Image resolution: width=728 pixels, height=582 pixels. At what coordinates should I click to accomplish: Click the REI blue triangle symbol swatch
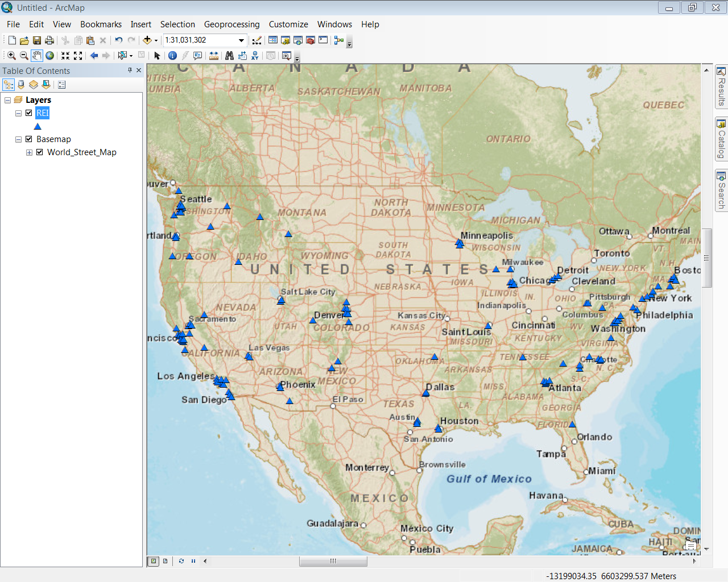point(38,126)
